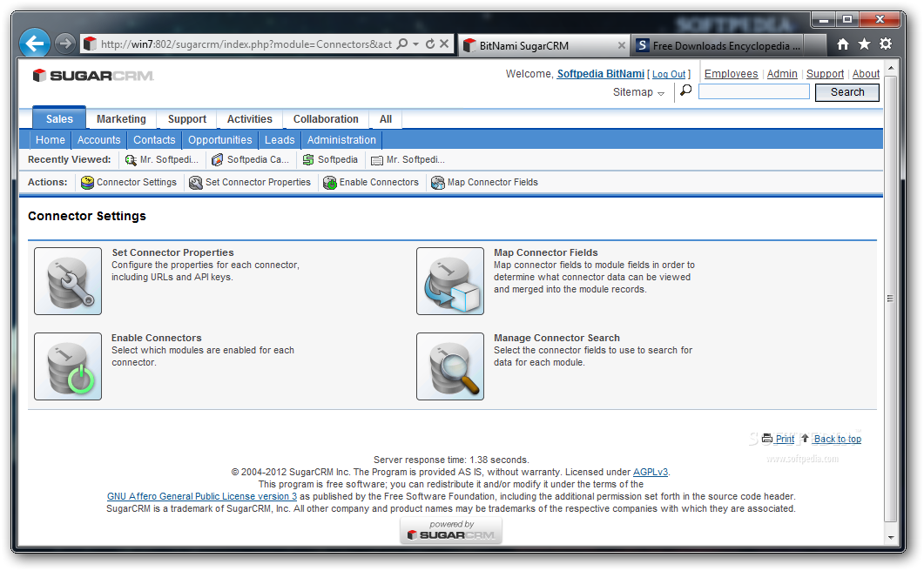This screenshot has height=571, width=924.
Task: Open Accounts in the submenu
Action: pos(99,140)
